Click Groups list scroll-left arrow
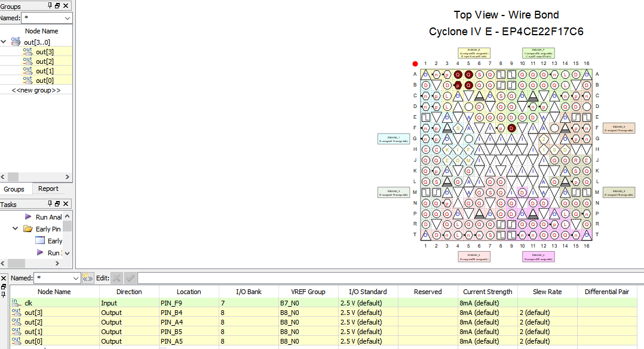644x349 pixels. [3, 177]
